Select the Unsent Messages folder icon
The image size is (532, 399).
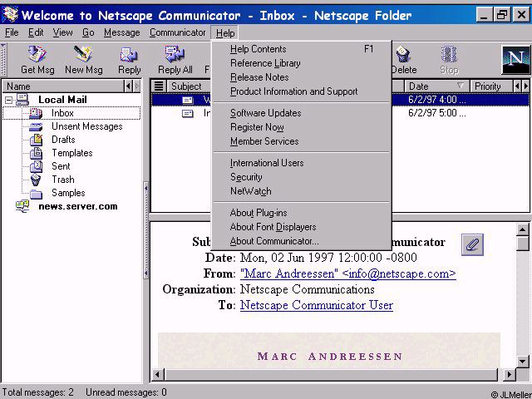(x=36, y=126)
